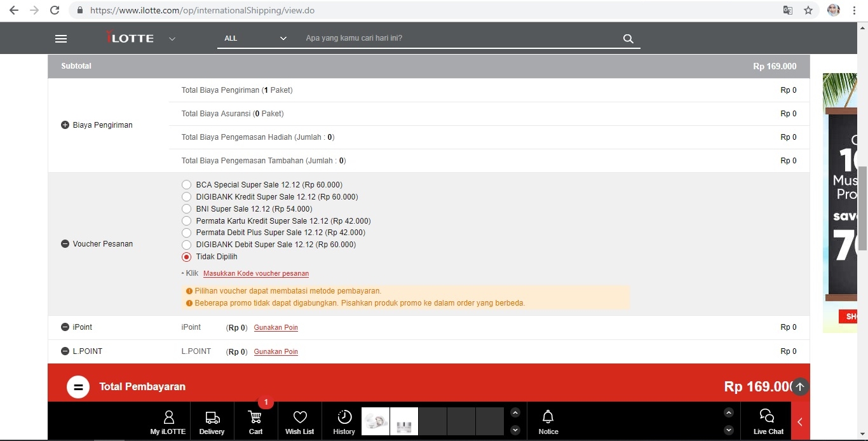
Task: Expand the chevron next to the iLOTTE logo
Action: 172,39
